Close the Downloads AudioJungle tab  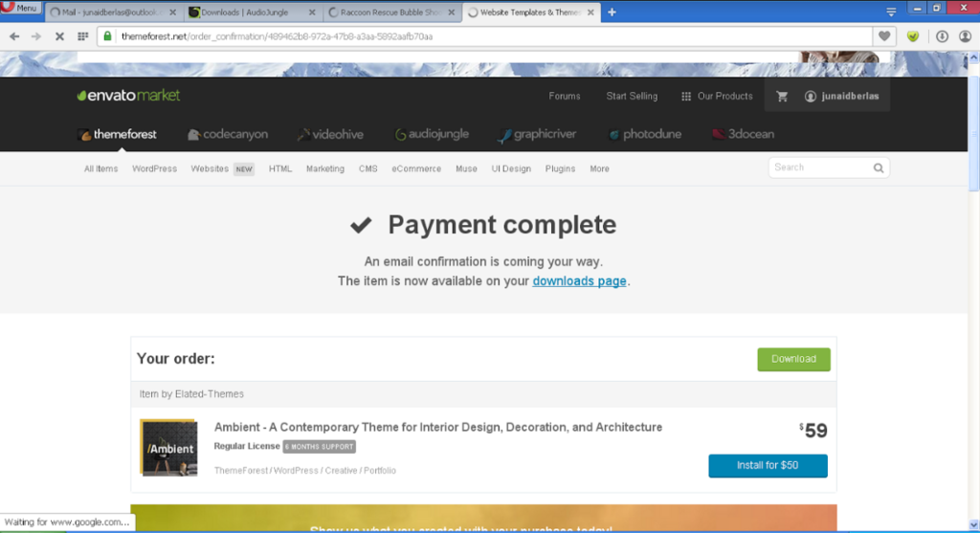point(312,11)
